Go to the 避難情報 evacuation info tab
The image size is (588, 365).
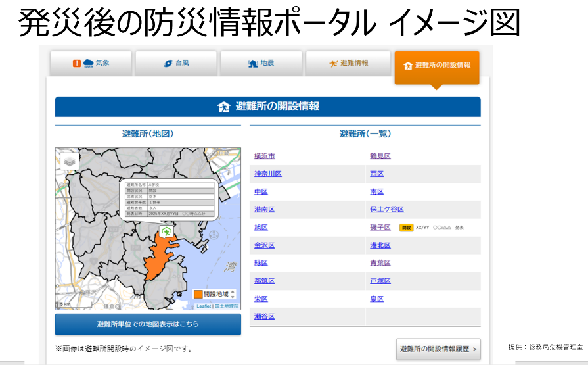(x=348, y=64)
